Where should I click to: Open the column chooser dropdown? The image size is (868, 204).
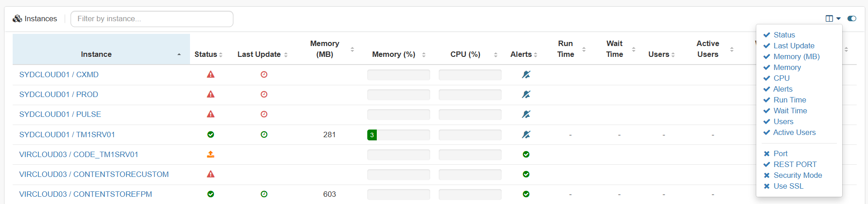(x=833, y=19)
